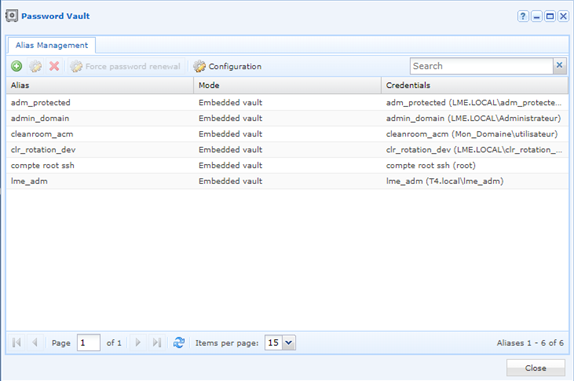
Task: Select the Alias Management tab
Action: tap(52, 45)
